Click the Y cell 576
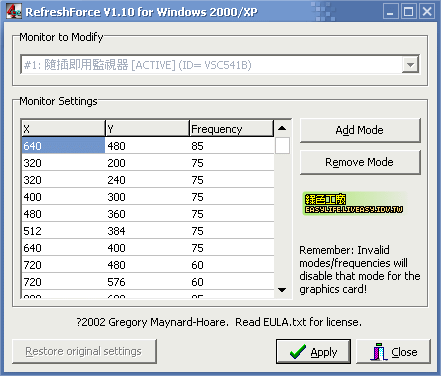 (147, 282)
